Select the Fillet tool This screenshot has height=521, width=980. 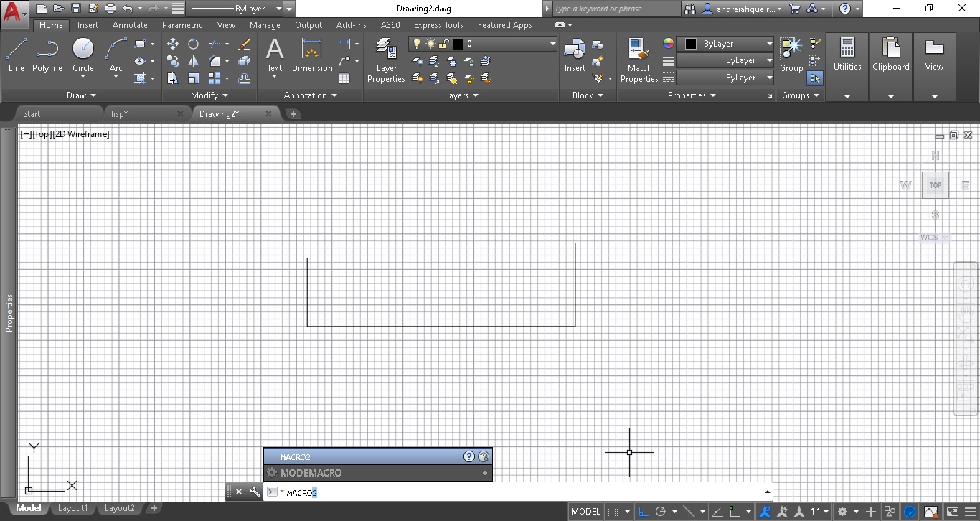(215, 61)
